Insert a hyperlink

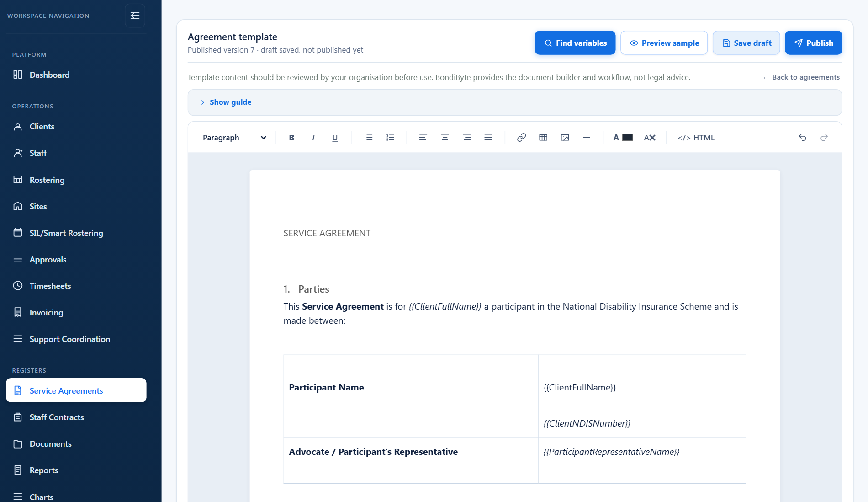click(521, 138)
